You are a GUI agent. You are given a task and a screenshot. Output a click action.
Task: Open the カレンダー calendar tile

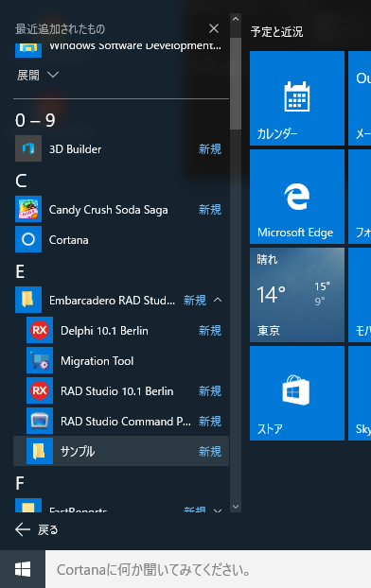click(297, 98)
